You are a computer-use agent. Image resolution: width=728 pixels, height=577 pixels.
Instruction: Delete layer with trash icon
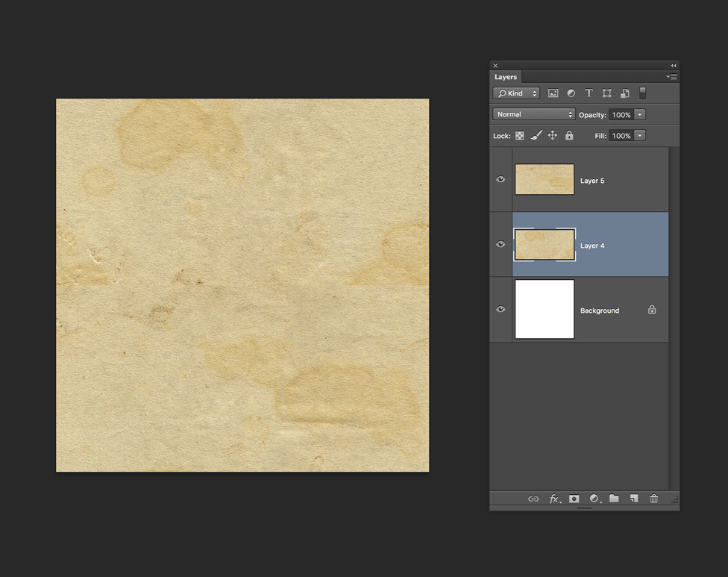(653, 499)
